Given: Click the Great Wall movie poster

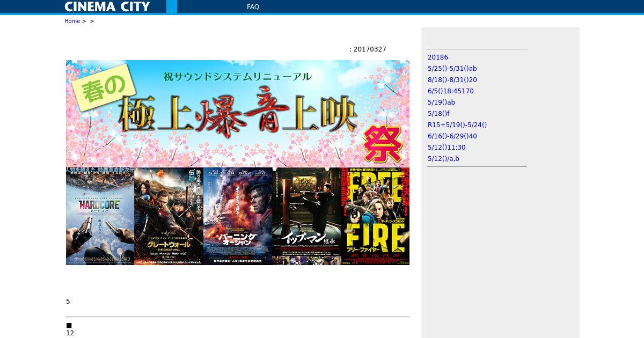Looking at the screenshot, I should pyautogui.click(x=169, y=216).
